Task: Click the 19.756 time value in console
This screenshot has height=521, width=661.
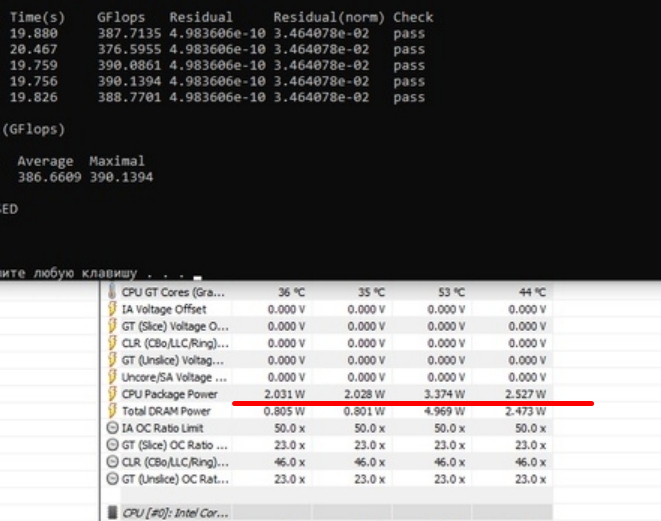Action: (x=34, y=81)
